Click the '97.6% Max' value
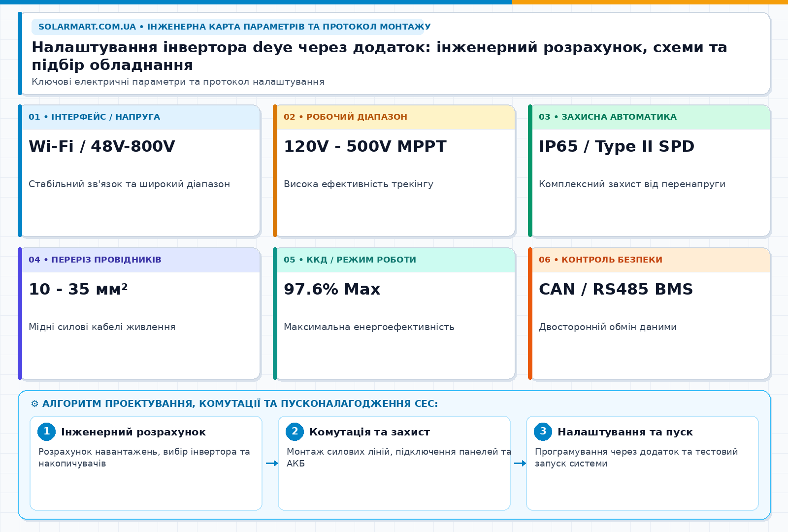This screenshot has height=532, width=788. [332, 289]
